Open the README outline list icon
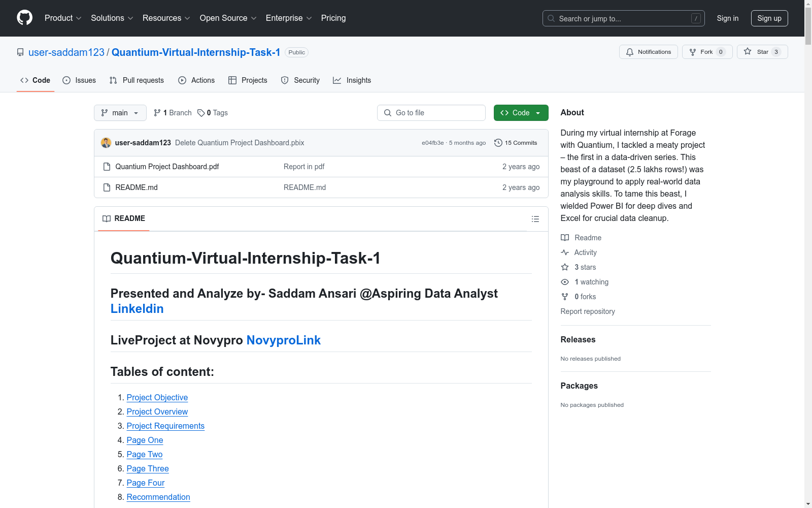Image resolution: width=812 pixels, height=508 pixels. click(535, 219)
